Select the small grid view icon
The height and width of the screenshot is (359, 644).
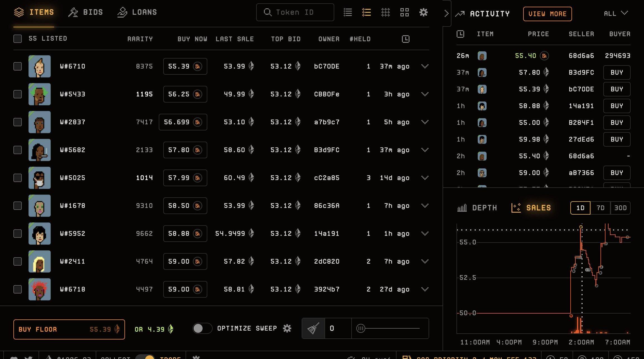point(385,12)
